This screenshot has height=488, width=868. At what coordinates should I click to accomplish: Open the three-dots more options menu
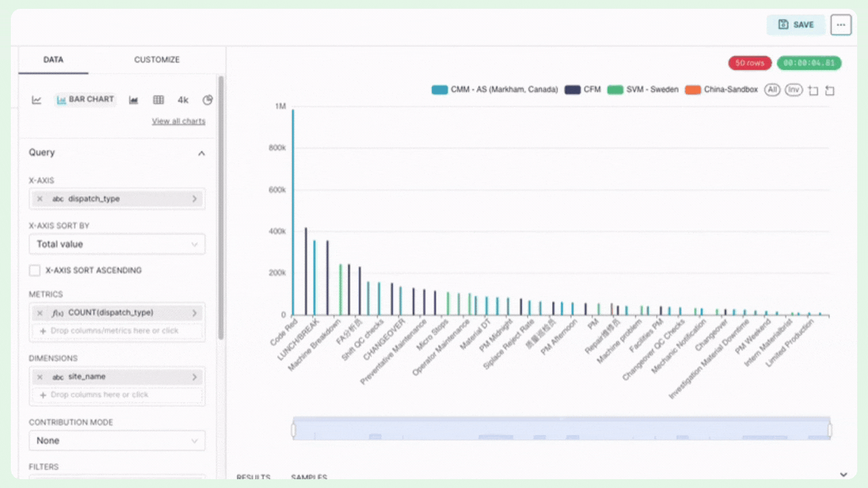tap(841, 25)
